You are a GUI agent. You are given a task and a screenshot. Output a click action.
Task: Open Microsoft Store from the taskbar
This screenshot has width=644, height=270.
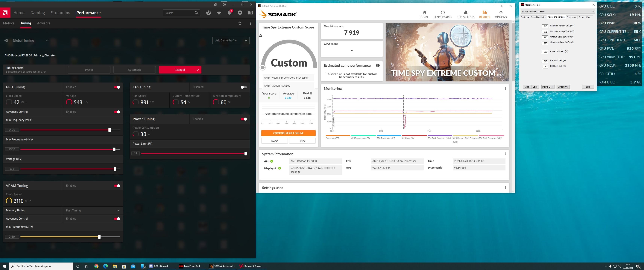124,266
